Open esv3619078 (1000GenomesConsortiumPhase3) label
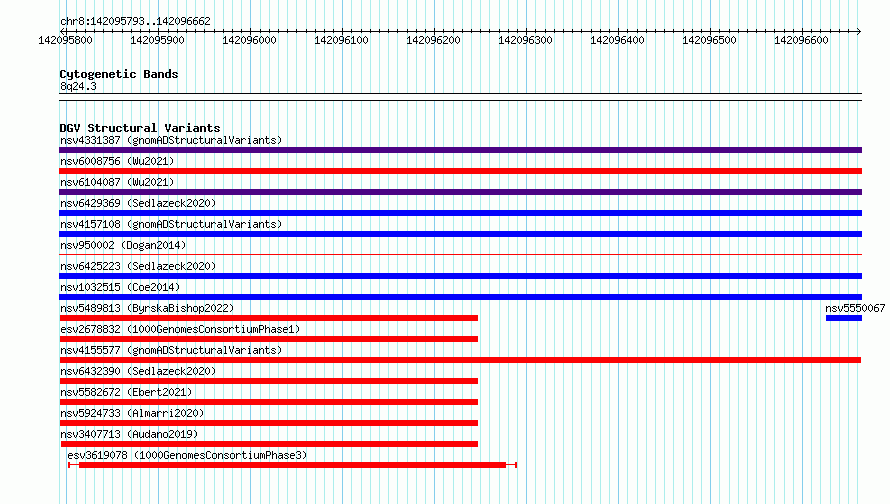The image size is (890, 504). coord(187,455)
